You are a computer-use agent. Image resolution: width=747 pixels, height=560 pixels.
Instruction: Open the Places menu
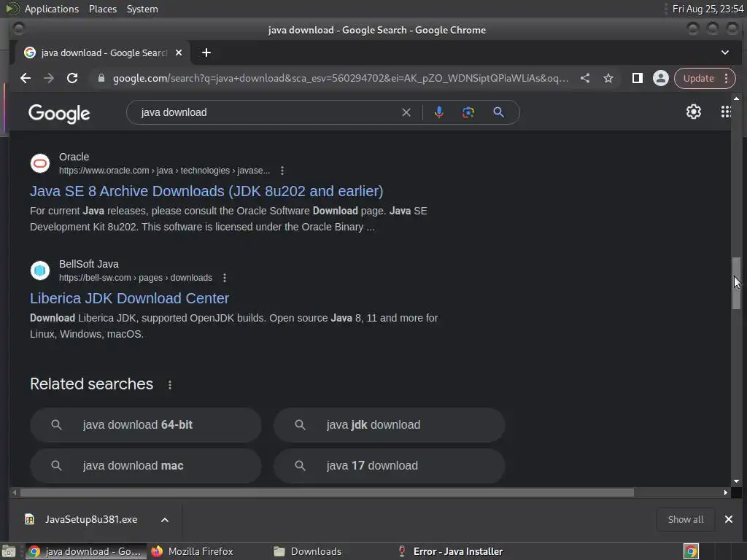coord(102,9)
